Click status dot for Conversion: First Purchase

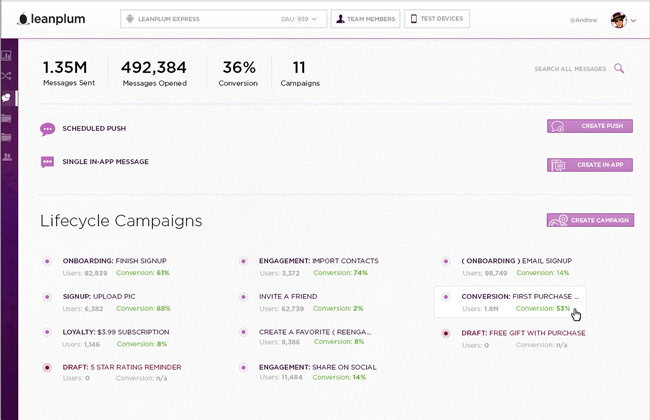coord(446,297)
